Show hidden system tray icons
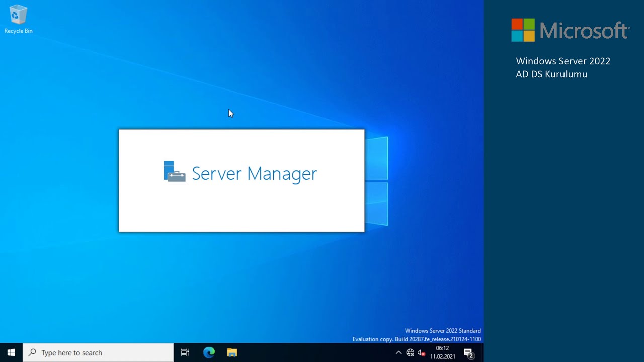Screen dimensions: 644x362 [x=398, y=353]
